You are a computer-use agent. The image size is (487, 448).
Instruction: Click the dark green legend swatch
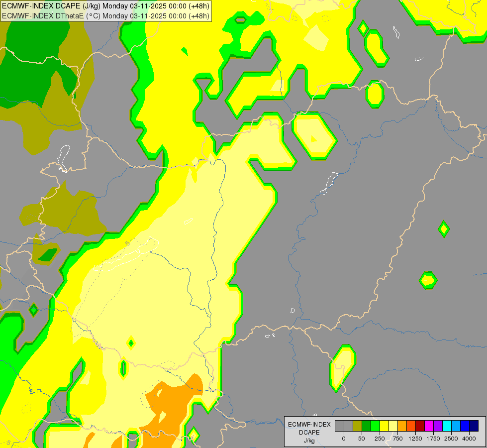coord(367,426)
